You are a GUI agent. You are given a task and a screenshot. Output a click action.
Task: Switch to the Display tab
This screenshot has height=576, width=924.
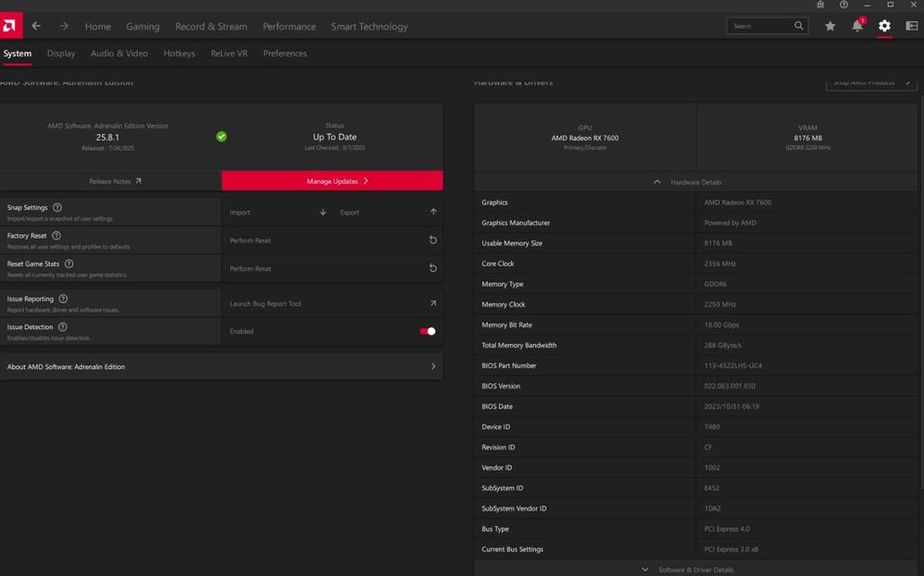point(61,54)
